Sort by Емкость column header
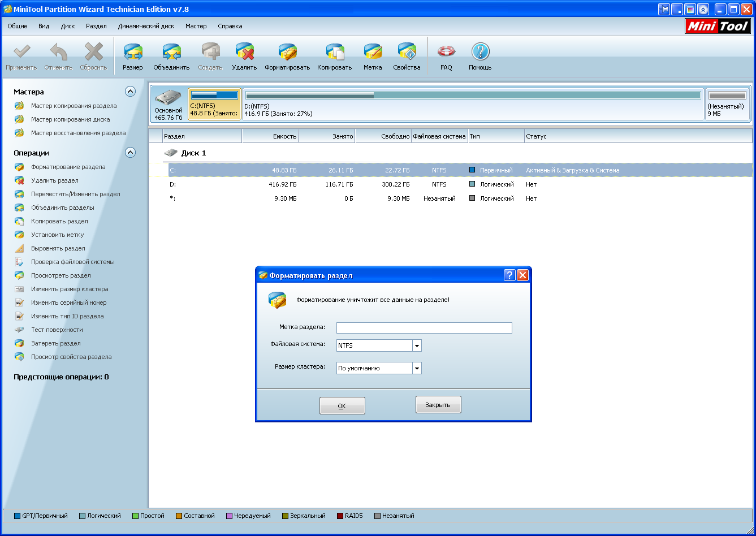 (270, 136)
